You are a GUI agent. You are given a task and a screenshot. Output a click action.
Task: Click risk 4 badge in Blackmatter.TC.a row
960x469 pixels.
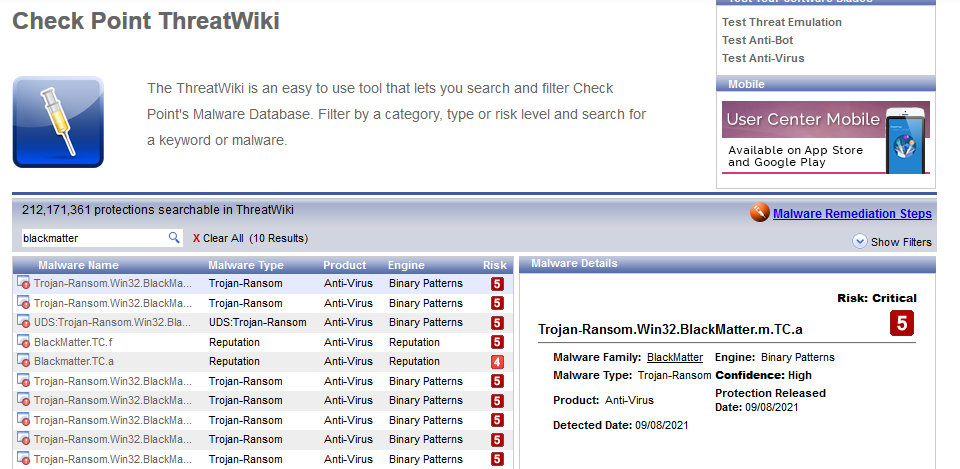click(497, 362)
